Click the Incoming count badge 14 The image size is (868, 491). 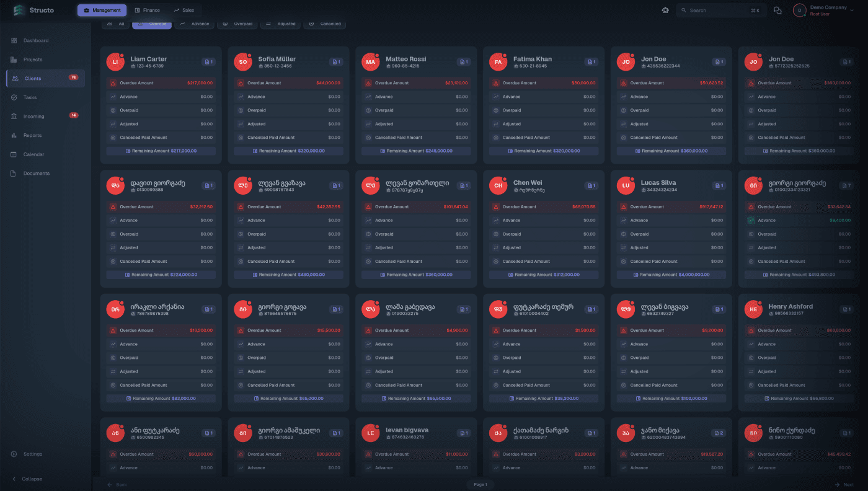(x=73, y=115)
